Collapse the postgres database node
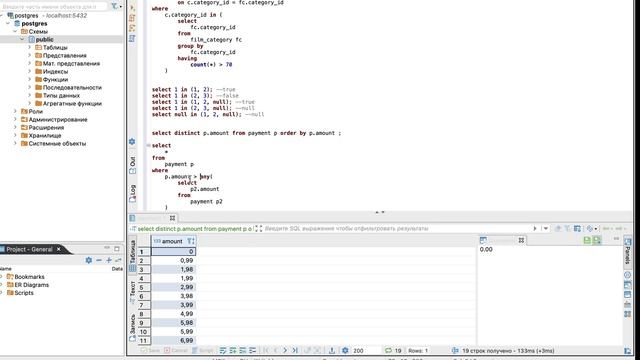Image resolution: width=640 pixels, height=360 pixels. (8, 24)
